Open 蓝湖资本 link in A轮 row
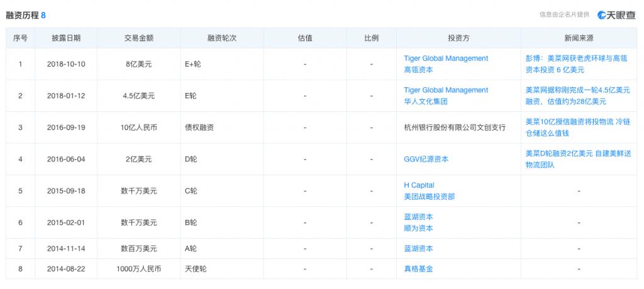 418,248
